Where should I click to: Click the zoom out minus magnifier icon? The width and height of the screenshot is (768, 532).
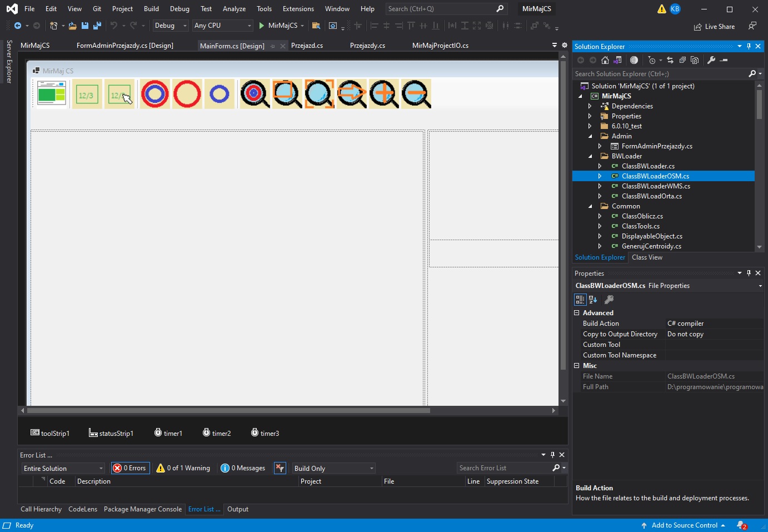(416, 94)
